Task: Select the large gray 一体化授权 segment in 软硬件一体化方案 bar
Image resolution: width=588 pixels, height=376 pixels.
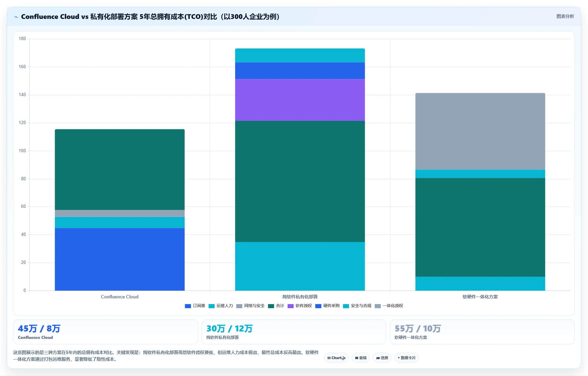Action: [x=480, y=131]
